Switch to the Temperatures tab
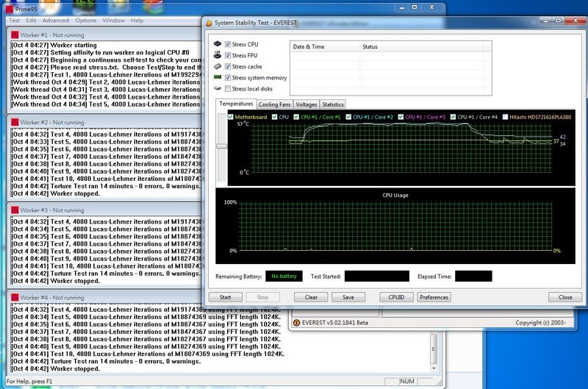 click(236, 104)
